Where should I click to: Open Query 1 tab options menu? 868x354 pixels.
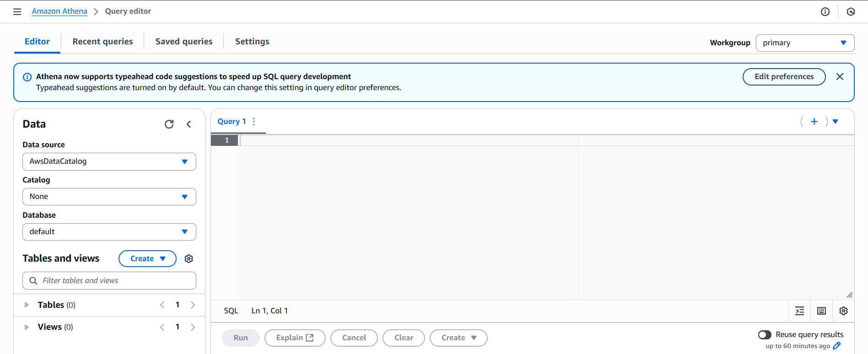[x=253, y=121]
